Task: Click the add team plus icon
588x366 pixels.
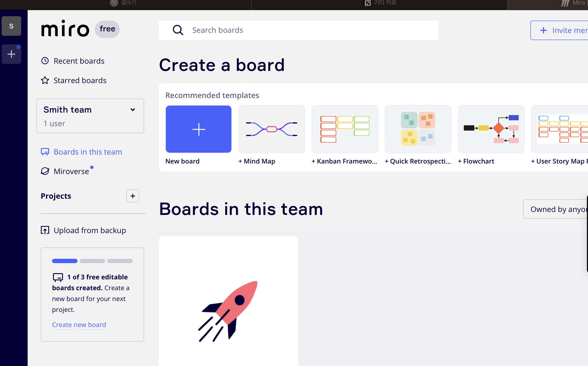Action: coord(11,54)
